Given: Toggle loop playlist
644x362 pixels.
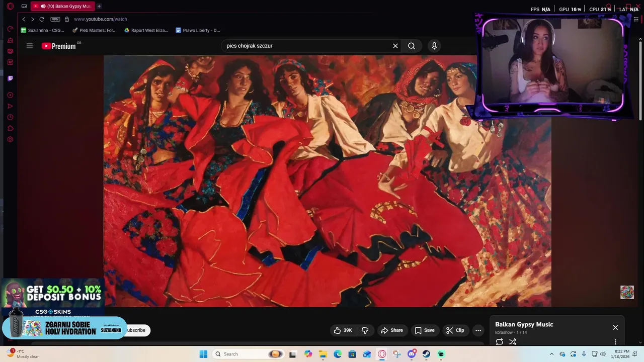Looking at the screenshot, I should coord(499,342).
